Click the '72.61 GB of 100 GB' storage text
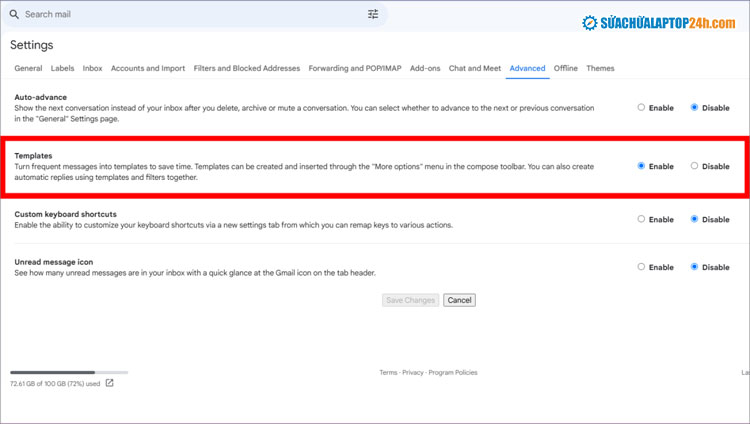 [55, 383]
